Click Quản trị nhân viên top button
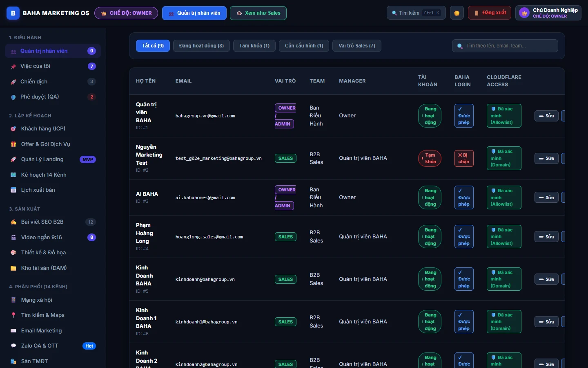Image resolution: width=588 pixels, height=368 pixels. (x=194, y=13)
